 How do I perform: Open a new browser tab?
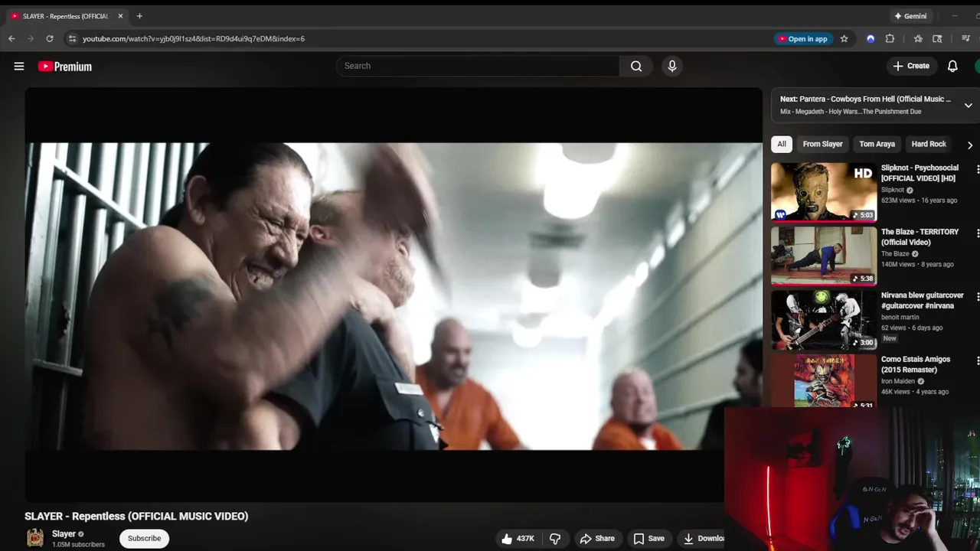click(x=139, y=16)
